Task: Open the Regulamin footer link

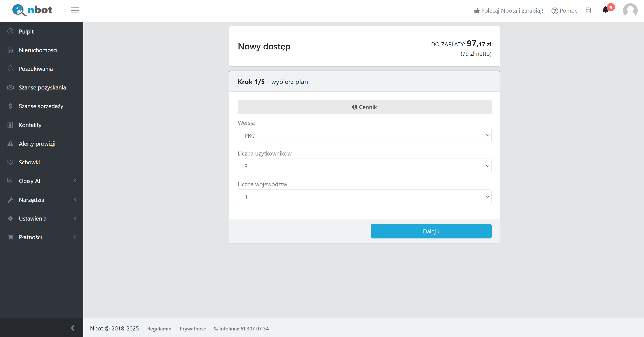Action: click(x=159, y=329)
